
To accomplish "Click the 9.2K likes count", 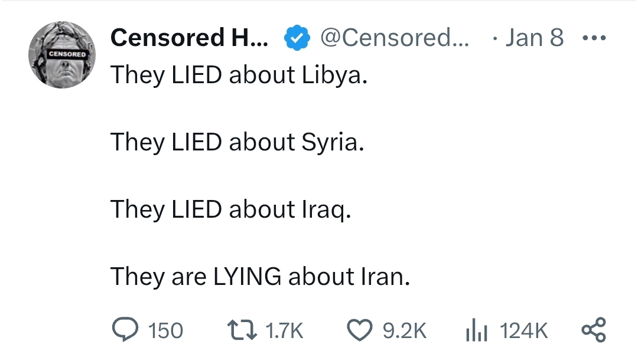I will [x=404, y=331].
